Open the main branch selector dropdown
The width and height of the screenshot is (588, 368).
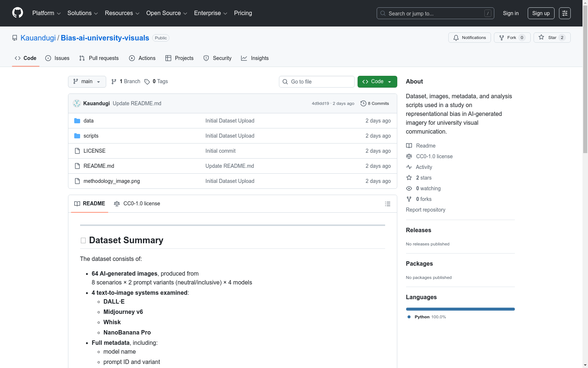click(87, 82)
